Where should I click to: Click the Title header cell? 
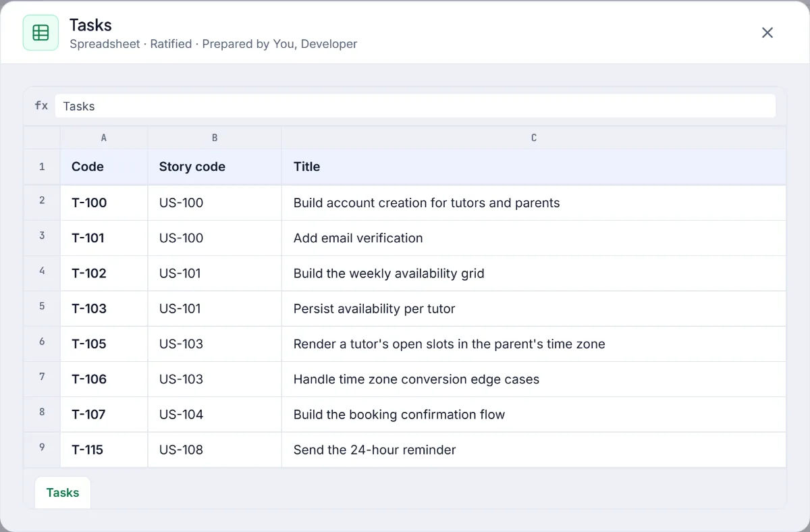(534, 167)
